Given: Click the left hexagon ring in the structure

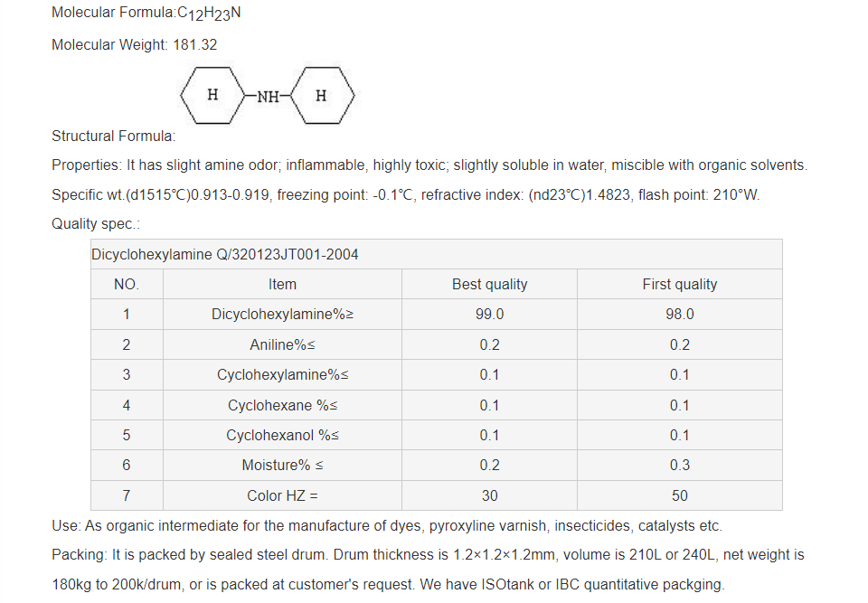Looking at the screenshot, I should tap(212, 95).
